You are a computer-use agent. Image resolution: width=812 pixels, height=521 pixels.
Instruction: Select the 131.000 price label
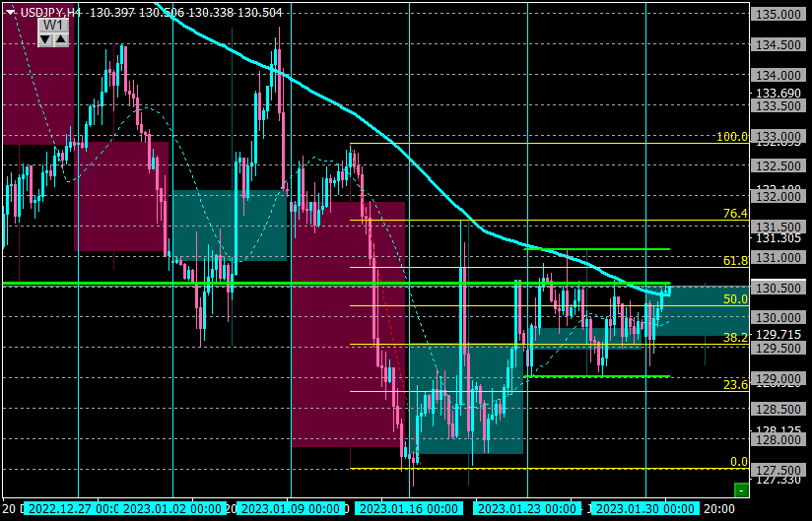click(x=778, y=257)
